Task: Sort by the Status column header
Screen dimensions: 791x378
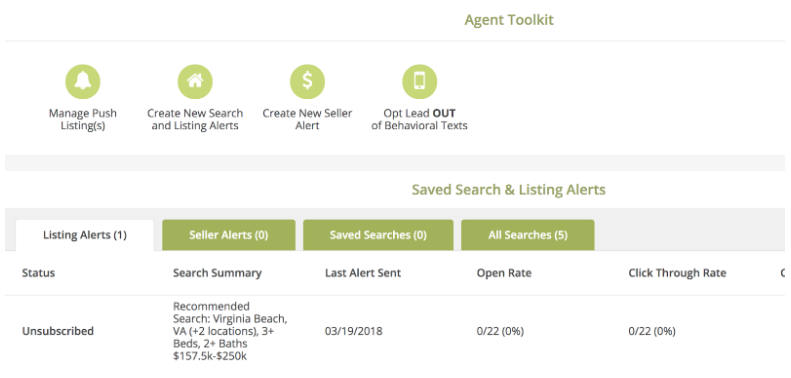Action: click(38, 273)
